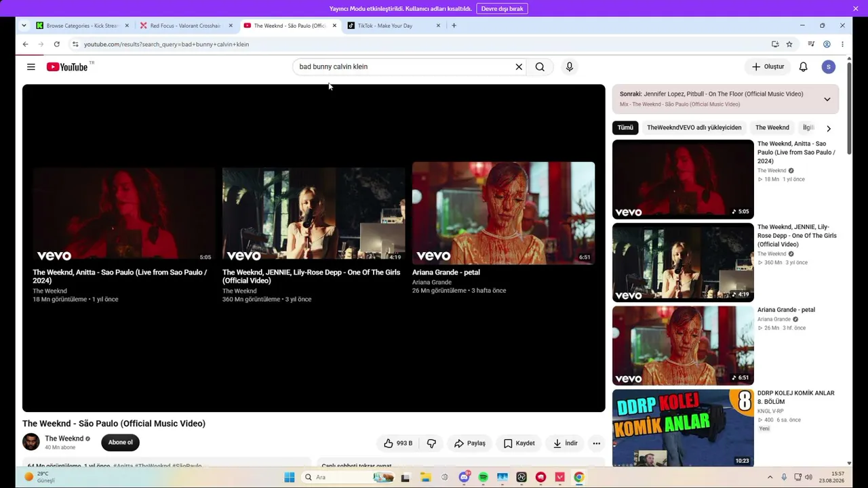Save video with the Kaydet button

[519, 443]
